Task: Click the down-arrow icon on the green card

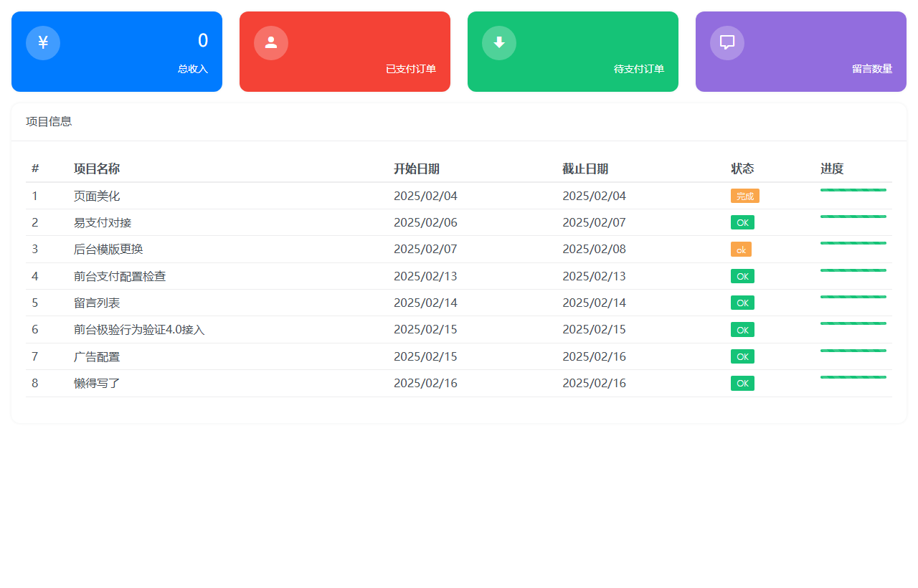Action: pyautogui.click(x=499, y=43)
